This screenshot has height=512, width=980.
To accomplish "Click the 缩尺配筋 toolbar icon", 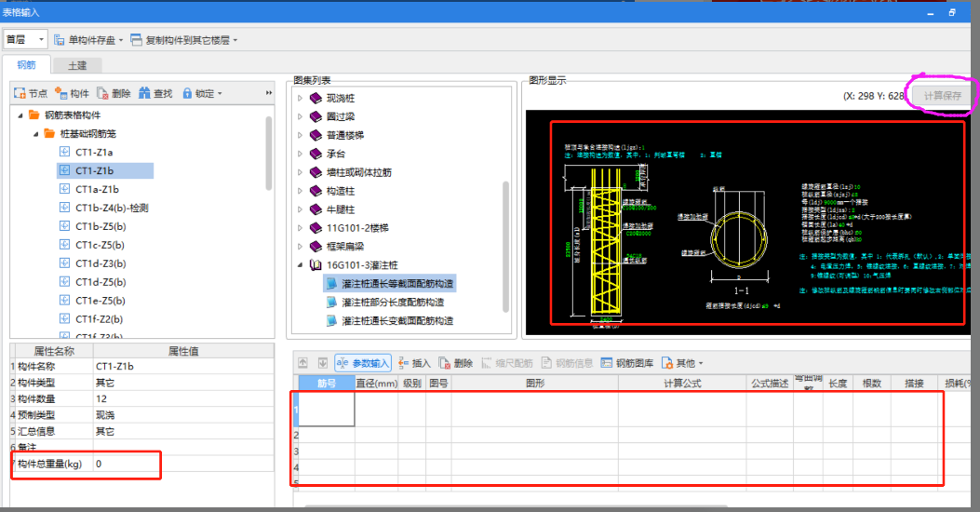I will pos(487,362).
